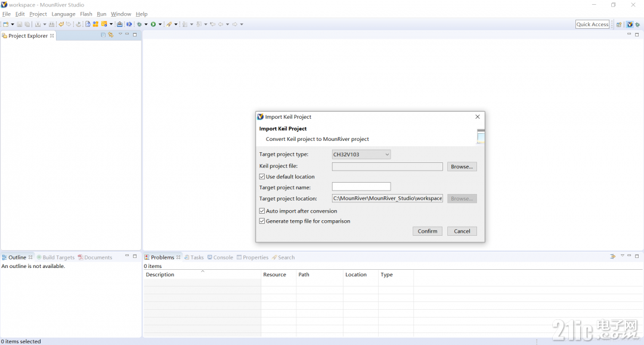
Task: Click the Open Perspective icon
Action: (619, 24)
